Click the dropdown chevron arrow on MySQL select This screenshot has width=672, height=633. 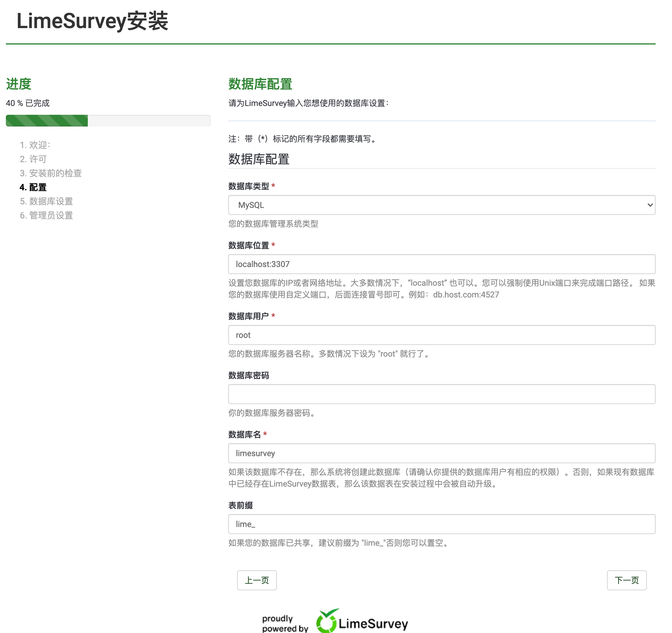point(650,205)
